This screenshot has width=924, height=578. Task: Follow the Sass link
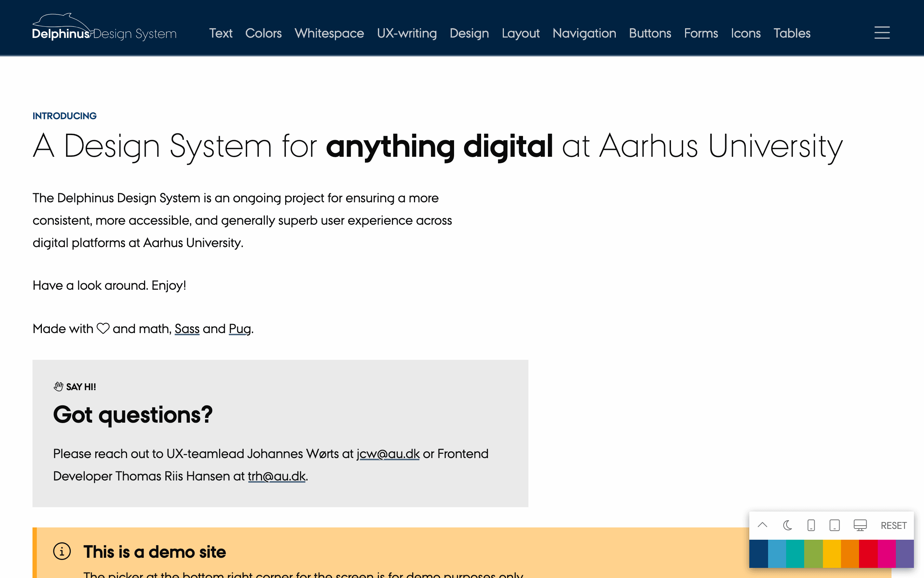187,329
